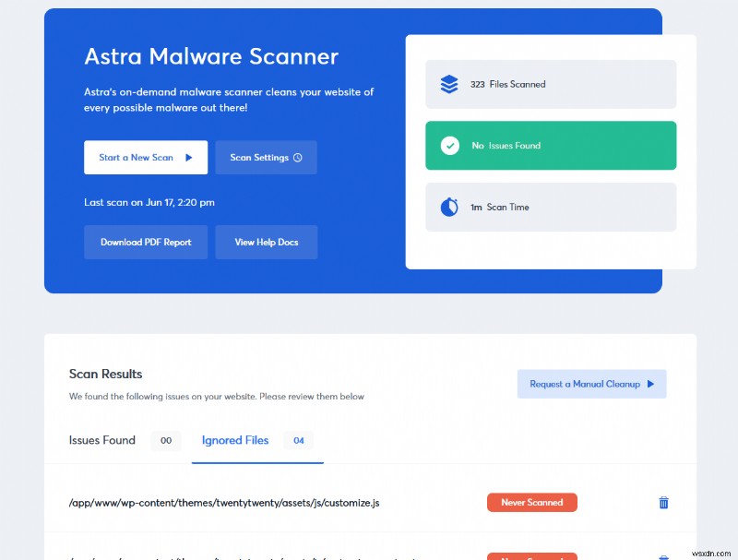Click the arrow icon in Request a Manual Cleanup
Image resolution: width=738 pixels, height=560 pixels.
[652, 384]
